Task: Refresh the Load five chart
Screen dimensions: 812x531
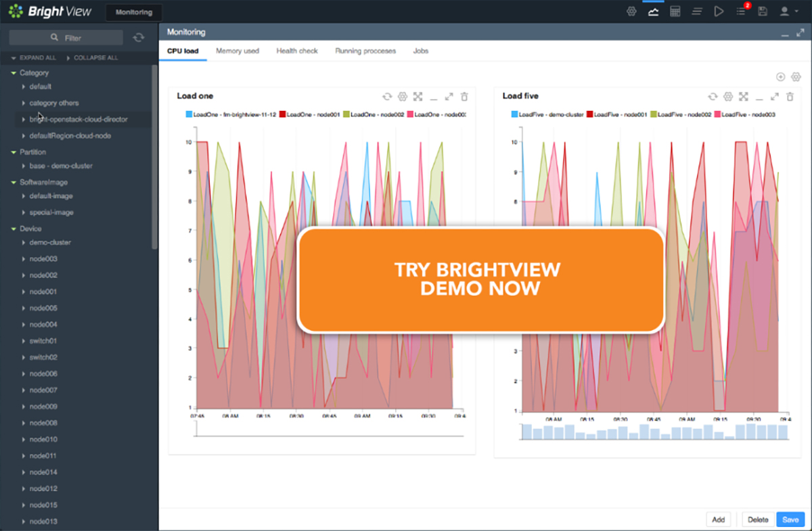Action: (713, 97)
